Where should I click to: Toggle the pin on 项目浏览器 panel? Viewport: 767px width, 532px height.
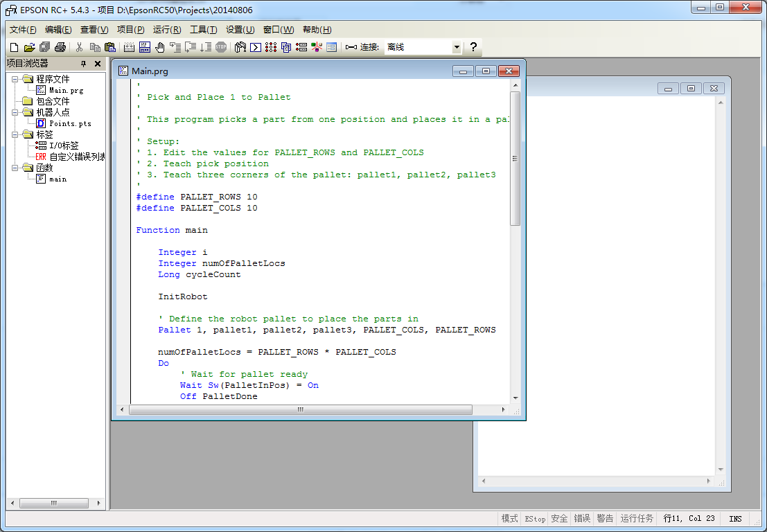click(x=84, y=64)
